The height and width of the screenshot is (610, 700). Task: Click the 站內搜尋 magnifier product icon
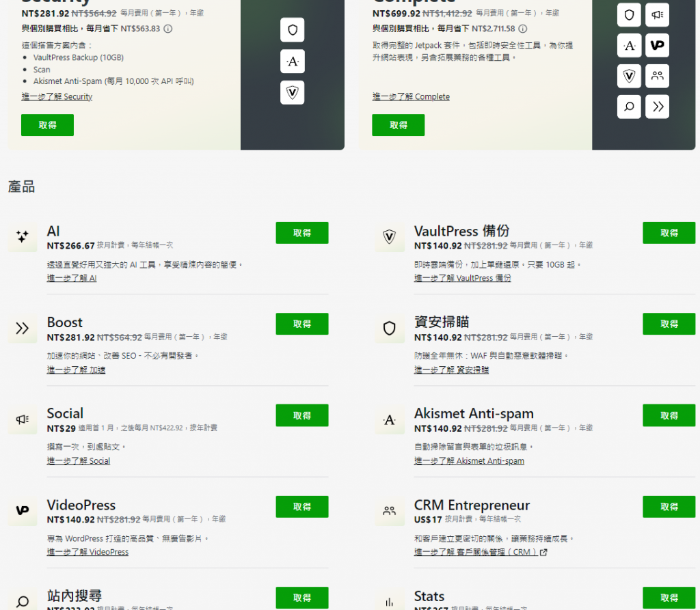click(23, 602)
